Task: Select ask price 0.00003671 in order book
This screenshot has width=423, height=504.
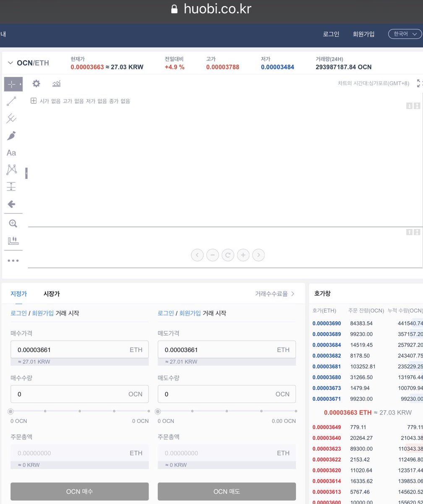Action: point(327,399)
